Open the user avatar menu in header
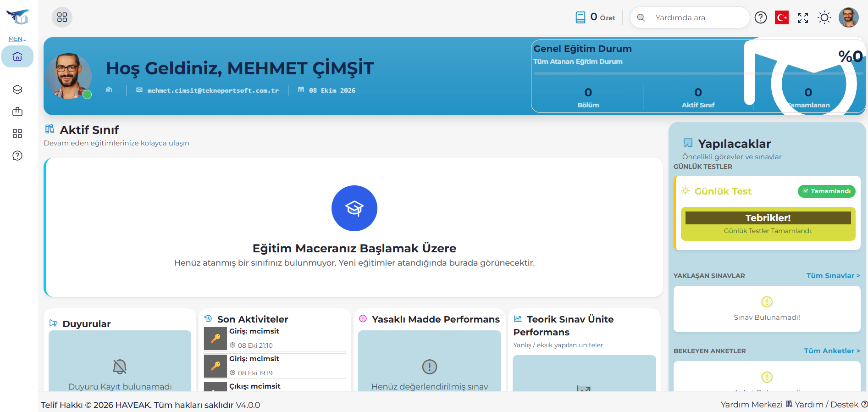Screen dimensions: 868x412 pyautogui.click(x=849, y=17)
